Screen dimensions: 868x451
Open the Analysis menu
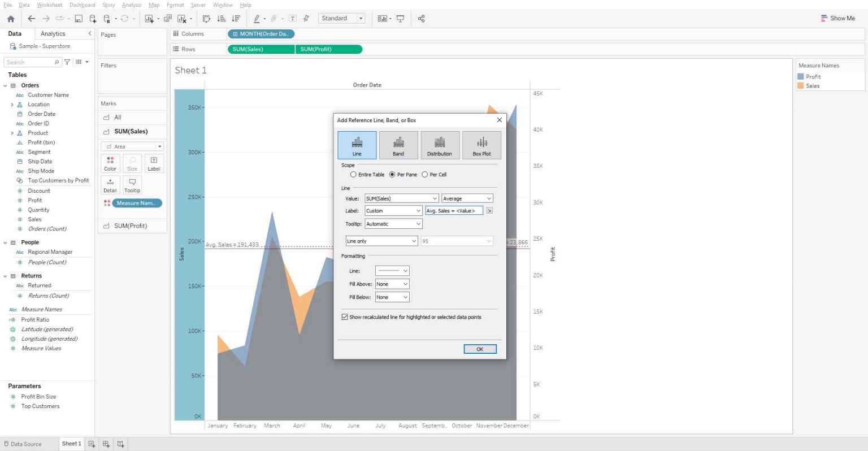point(131,5)
